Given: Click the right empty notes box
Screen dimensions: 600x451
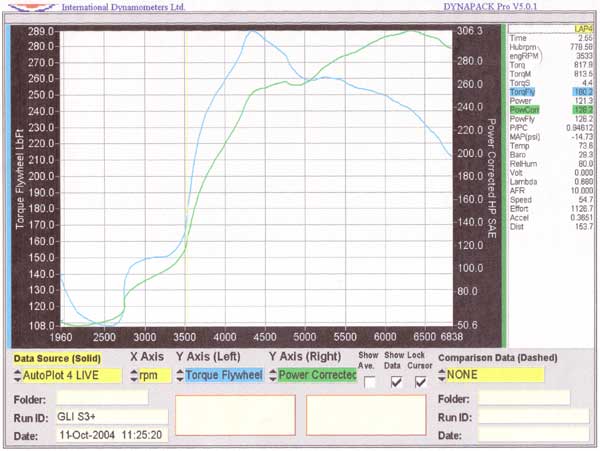Looking at the screenshot, I should pyautogui.click(x=366, y=415).
